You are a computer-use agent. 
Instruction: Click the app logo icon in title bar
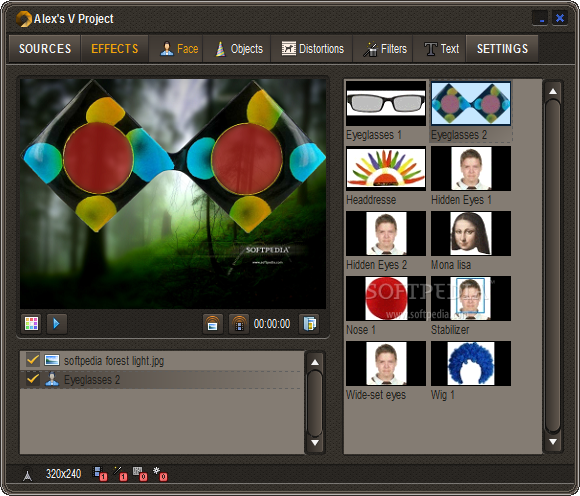(24, 19)
